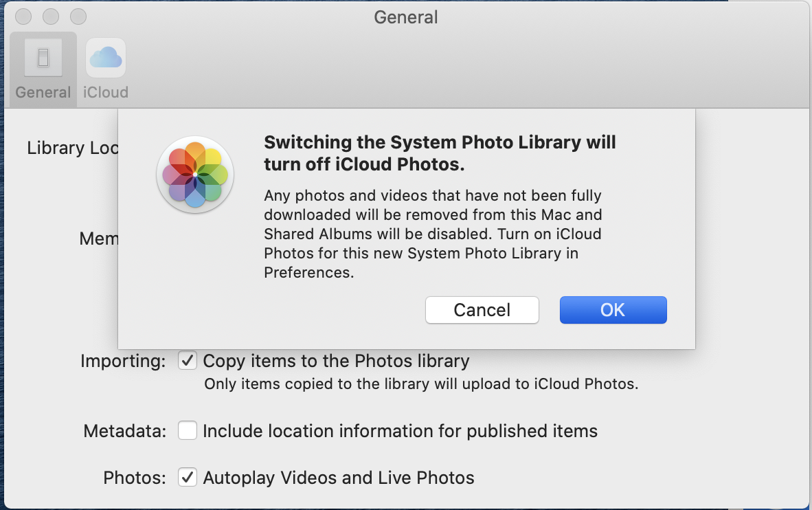This screenshot has width=812, height=510.
Task: Switch to the iCloud tab label
Action: 106,92
